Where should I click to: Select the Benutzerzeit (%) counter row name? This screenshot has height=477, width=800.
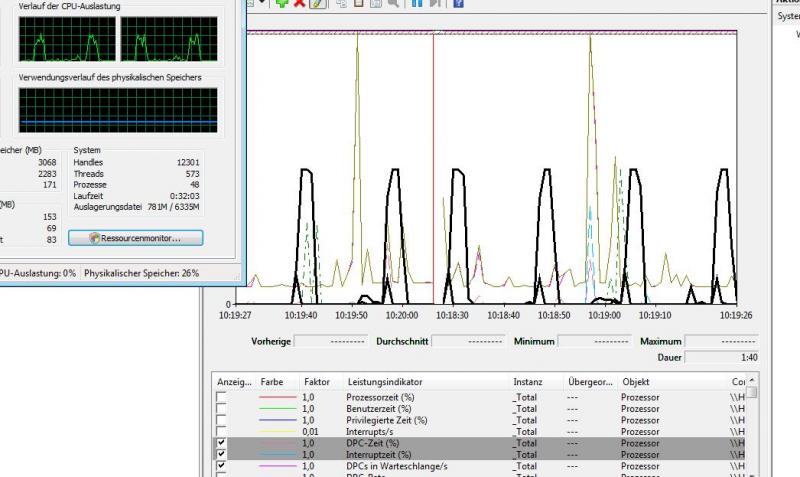pos(379,409)
